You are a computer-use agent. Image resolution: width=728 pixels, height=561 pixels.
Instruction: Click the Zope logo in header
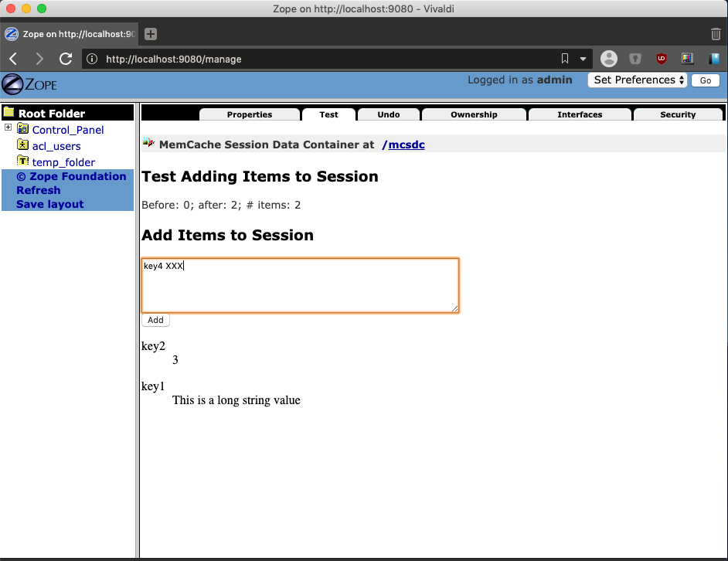(29, 84)
